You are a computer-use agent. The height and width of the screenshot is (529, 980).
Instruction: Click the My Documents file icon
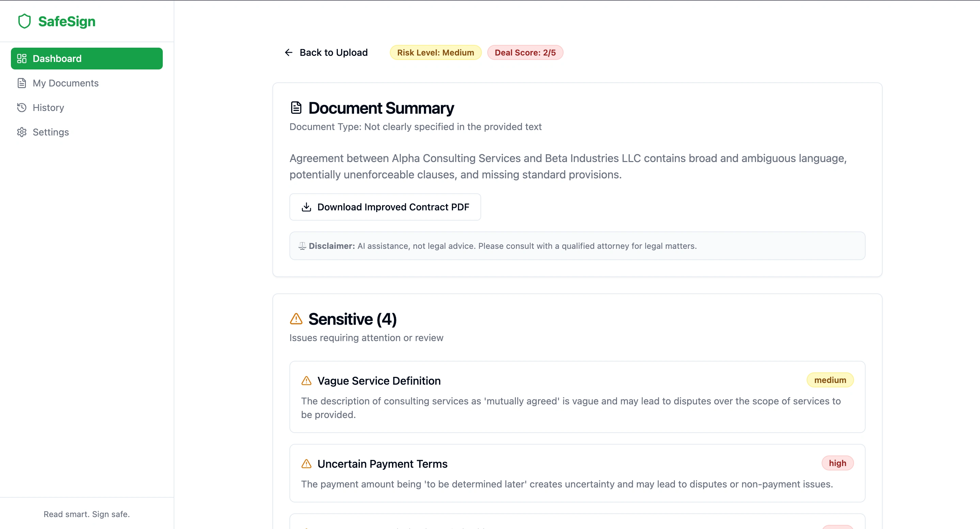[22, 83]
